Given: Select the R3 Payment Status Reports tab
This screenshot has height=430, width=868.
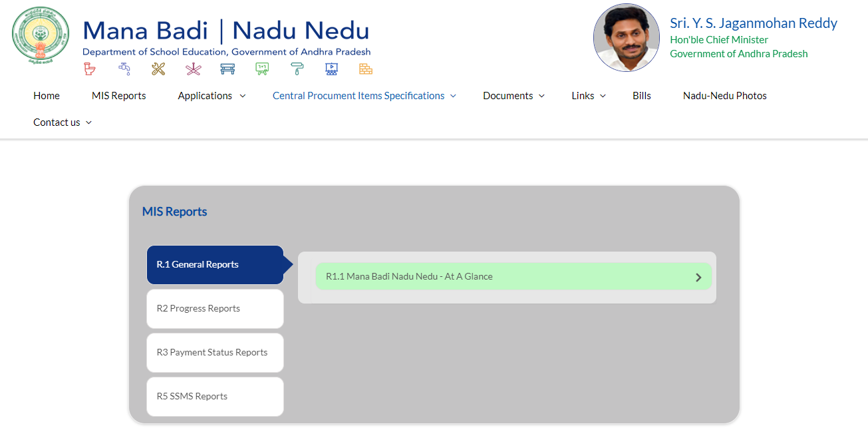Looking at the screenshot, I should coord(215,353).
